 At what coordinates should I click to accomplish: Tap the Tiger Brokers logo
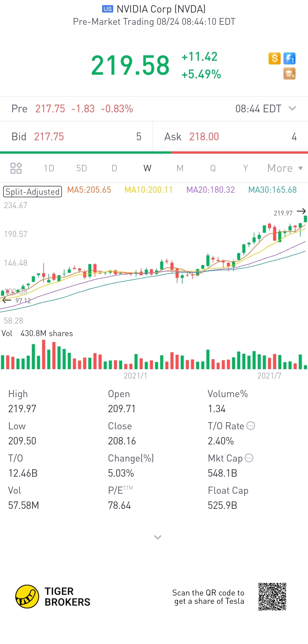pos(53,596)
